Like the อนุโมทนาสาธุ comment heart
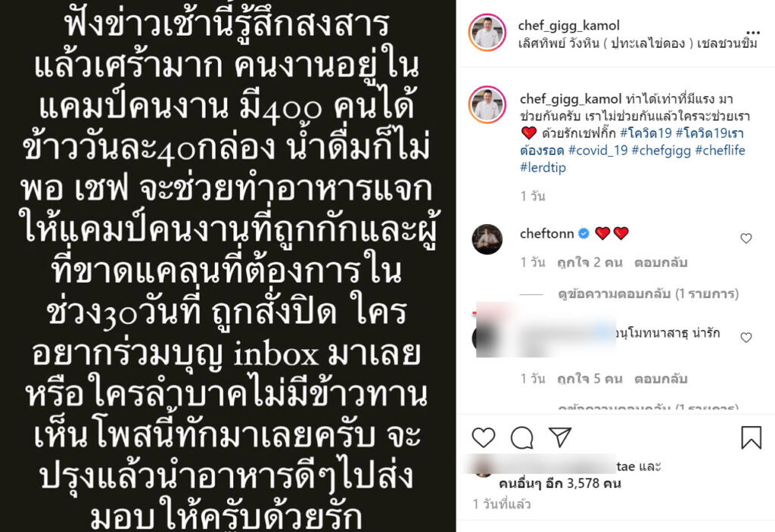 tap(746, 338)
